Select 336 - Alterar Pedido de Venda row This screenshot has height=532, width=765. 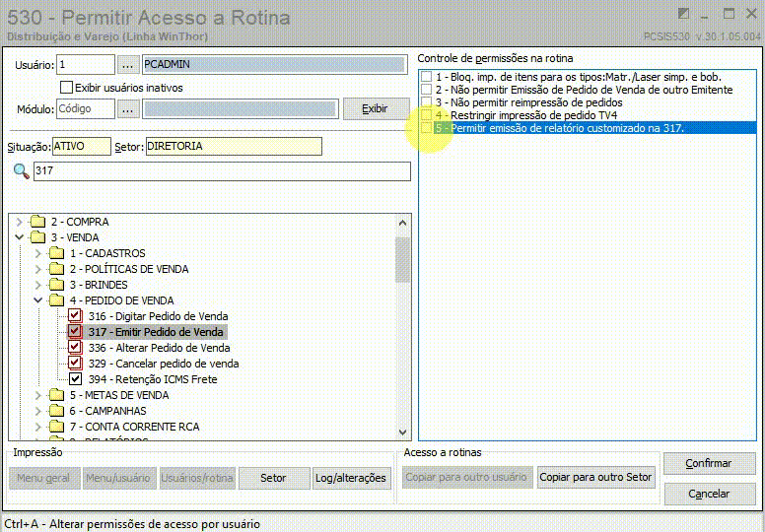point(159,348)
